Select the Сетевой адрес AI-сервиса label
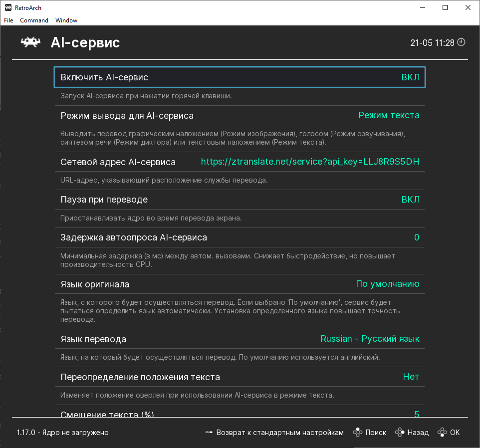The image size is (480, 448). [118, 162]
